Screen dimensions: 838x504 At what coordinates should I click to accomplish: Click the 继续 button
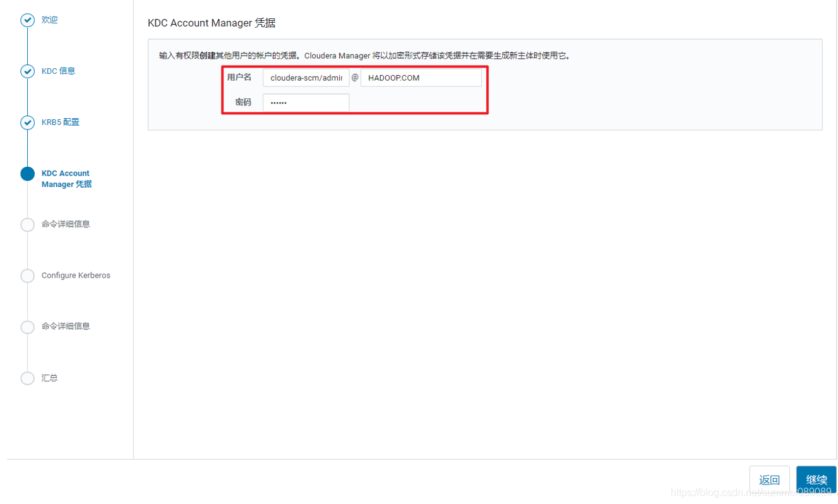click(x=817, y=480)
